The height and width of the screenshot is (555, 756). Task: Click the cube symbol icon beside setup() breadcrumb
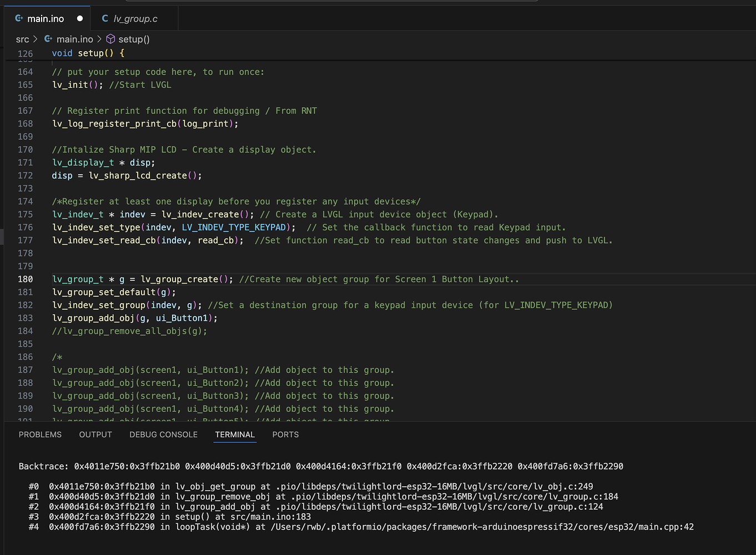tap(110, 39)
